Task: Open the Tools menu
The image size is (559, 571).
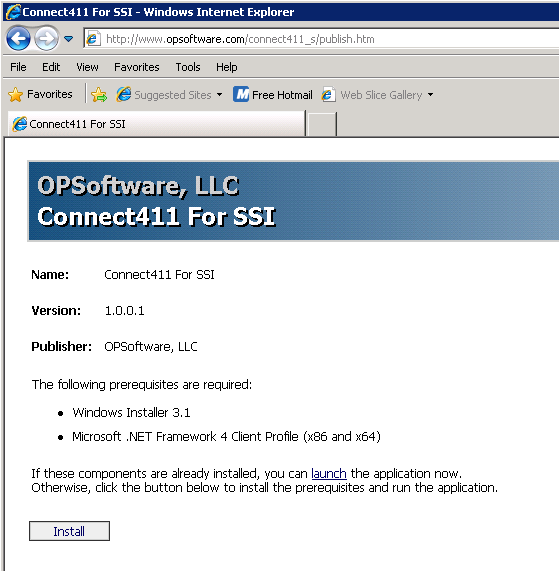Action: [188, 67]
